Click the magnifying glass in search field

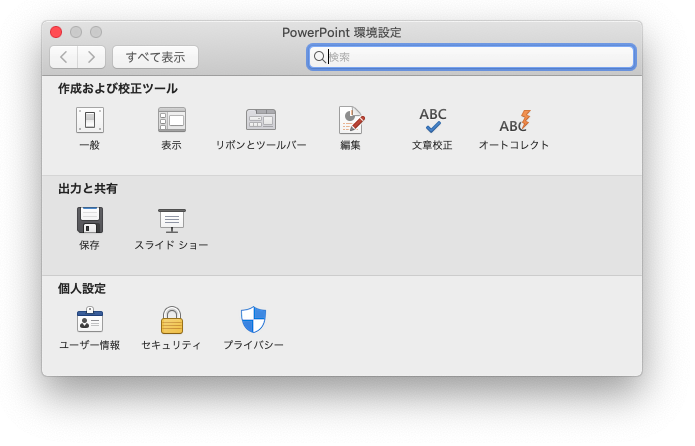click(319, 57)
